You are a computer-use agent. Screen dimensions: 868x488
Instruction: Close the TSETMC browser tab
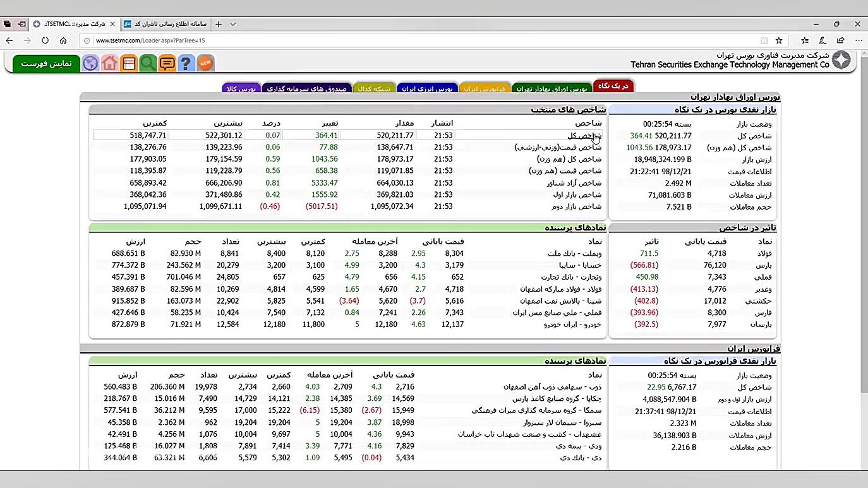(x=112, y=24)
